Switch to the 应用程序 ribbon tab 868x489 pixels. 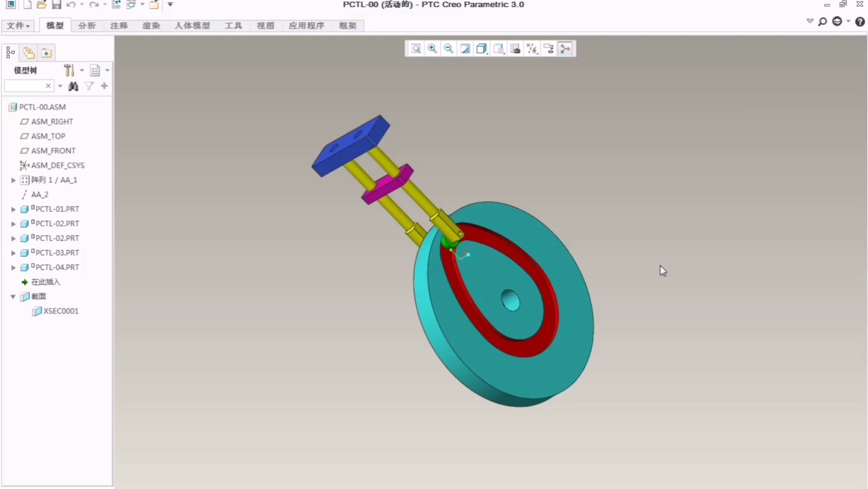[307, 26]
